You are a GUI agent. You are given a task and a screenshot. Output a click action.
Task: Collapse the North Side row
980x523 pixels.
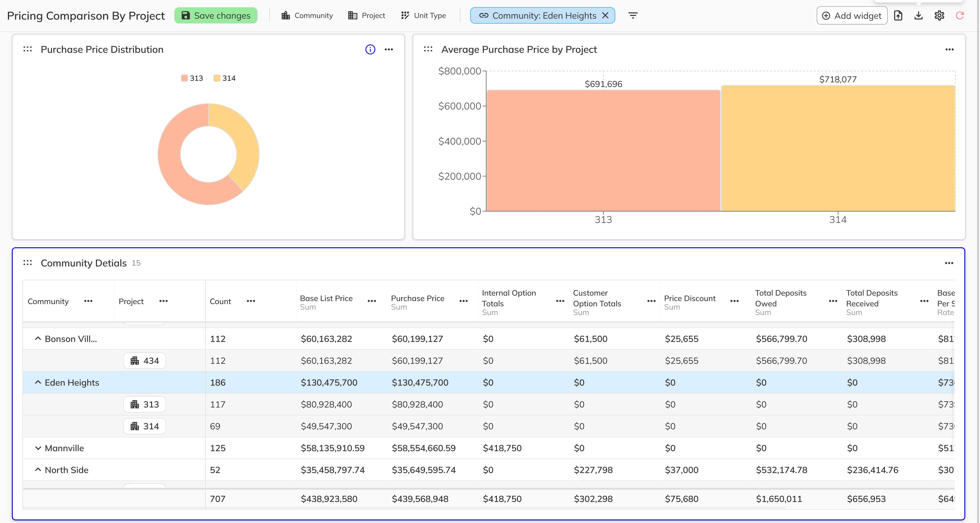[x=38, y=470]
